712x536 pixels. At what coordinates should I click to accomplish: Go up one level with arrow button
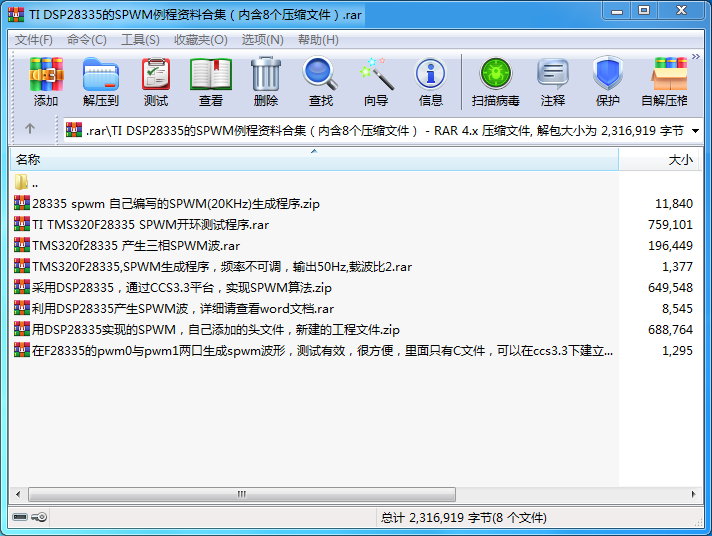pyautogui.click(x=30, y=129)
